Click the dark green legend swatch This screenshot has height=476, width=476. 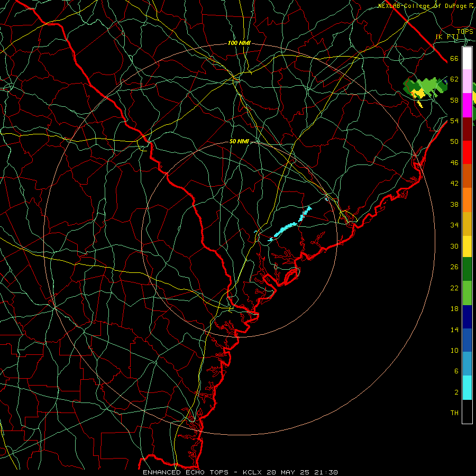(467, 269)
